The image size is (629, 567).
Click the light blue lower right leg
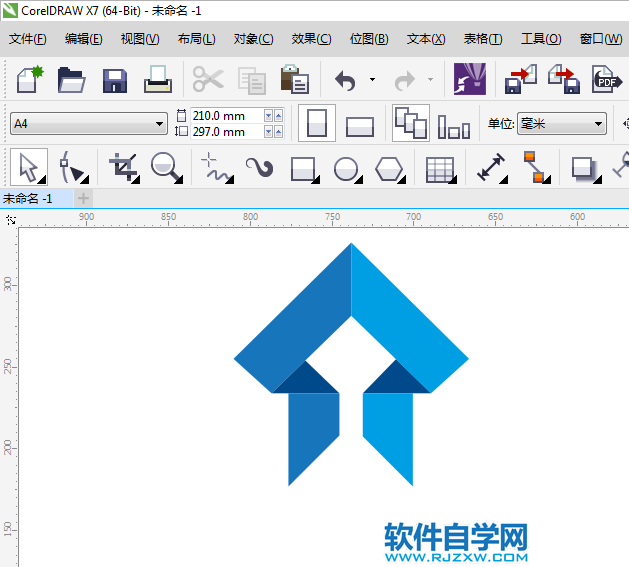[388, 433]
